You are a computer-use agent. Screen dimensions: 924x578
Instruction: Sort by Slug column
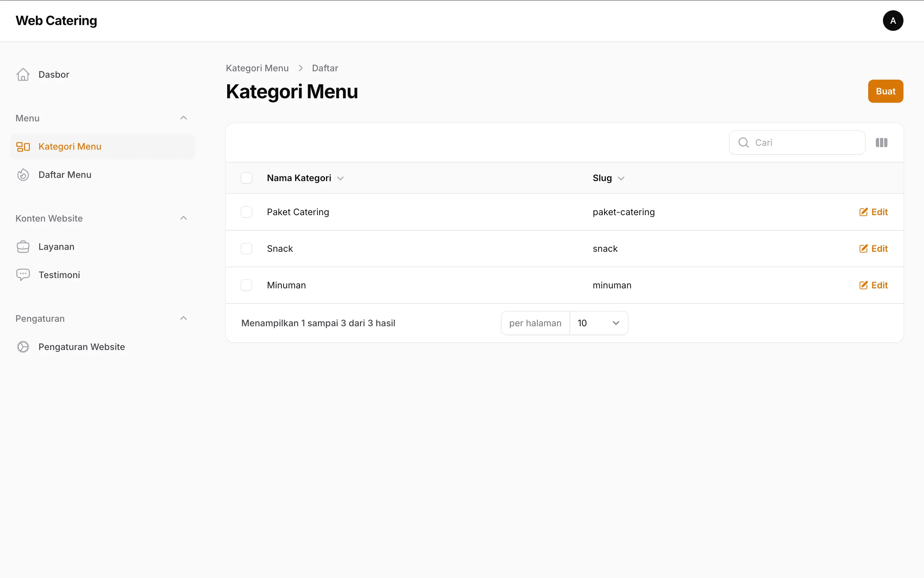pyautogui.click(x=608, y=178)
